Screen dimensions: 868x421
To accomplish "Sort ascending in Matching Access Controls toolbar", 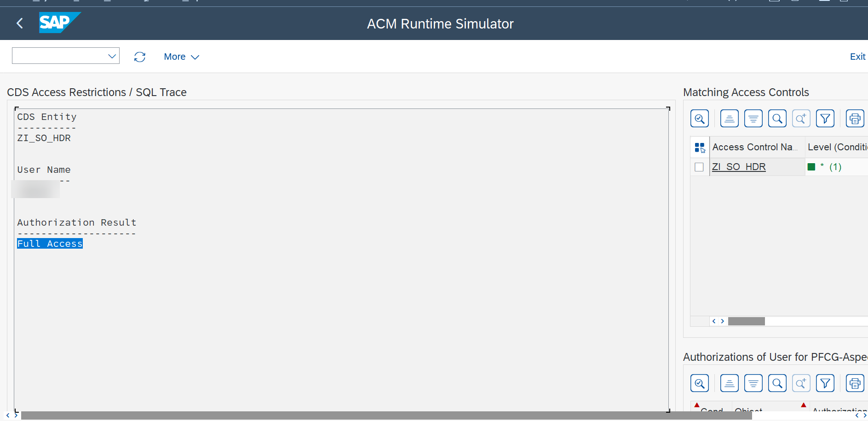I will click(729, 119).
